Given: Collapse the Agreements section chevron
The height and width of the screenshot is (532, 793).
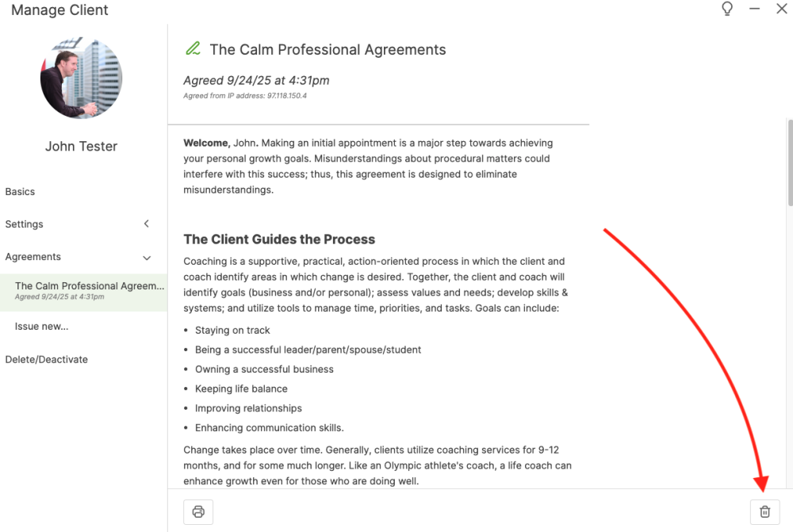Looking at the screenshot, I should click(147, 258).
